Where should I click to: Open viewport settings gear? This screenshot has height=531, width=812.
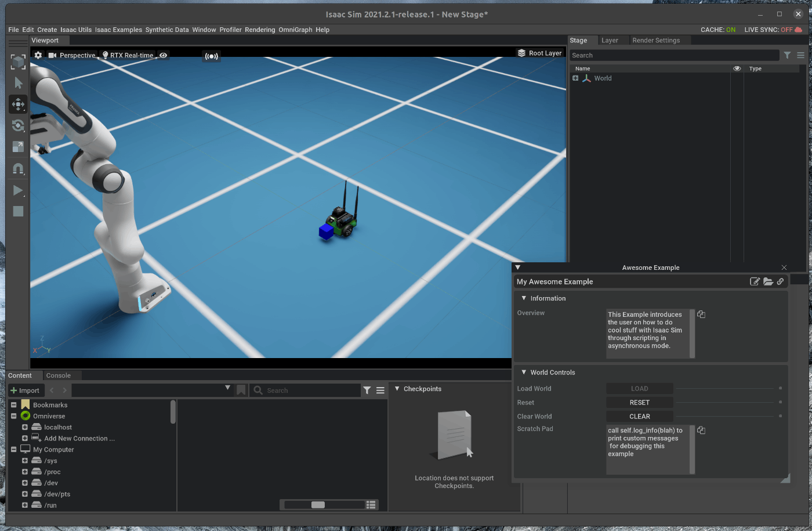point(38,55)
